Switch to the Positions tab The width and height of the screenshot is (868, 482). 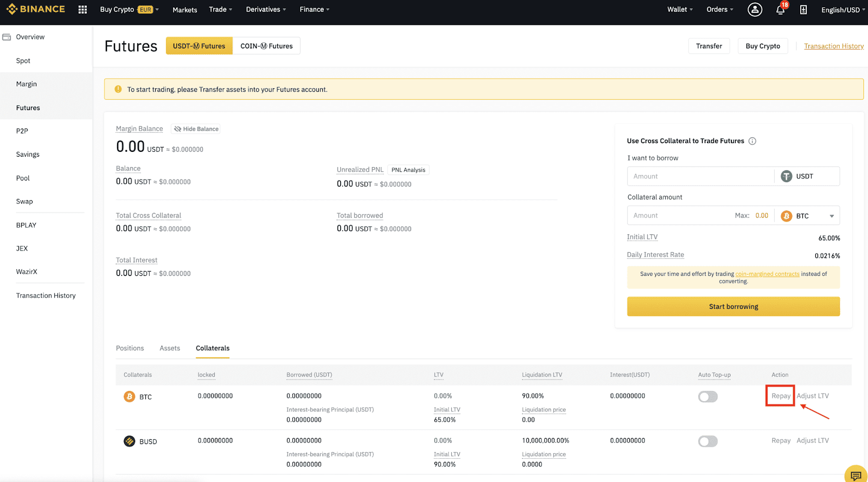point(130,348)
